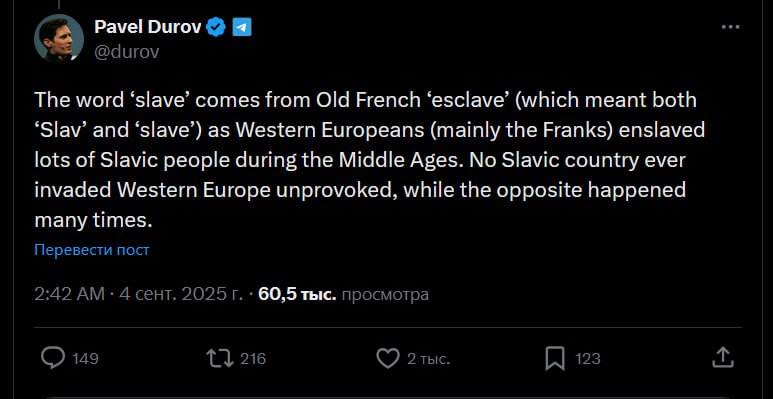Like the post with the heart icon
Screen dimensions: 773x399
387,359
